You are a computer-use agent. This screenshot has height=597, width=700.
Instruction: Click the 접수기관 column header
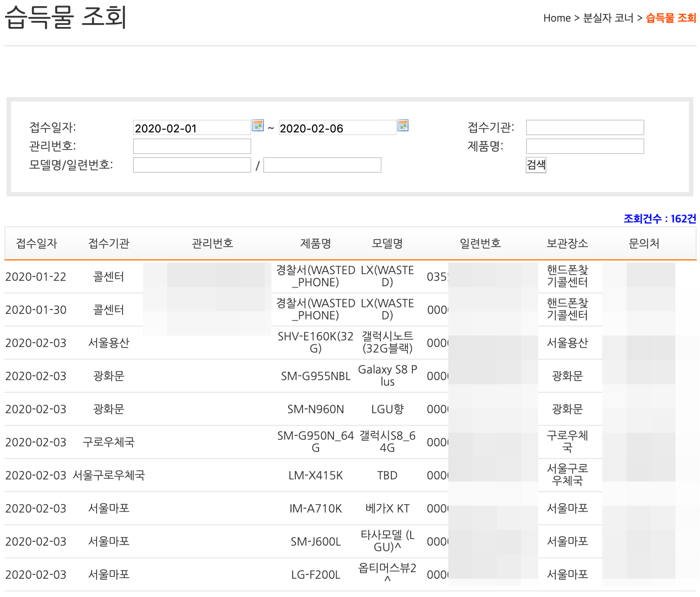click(x=109, y=243)
